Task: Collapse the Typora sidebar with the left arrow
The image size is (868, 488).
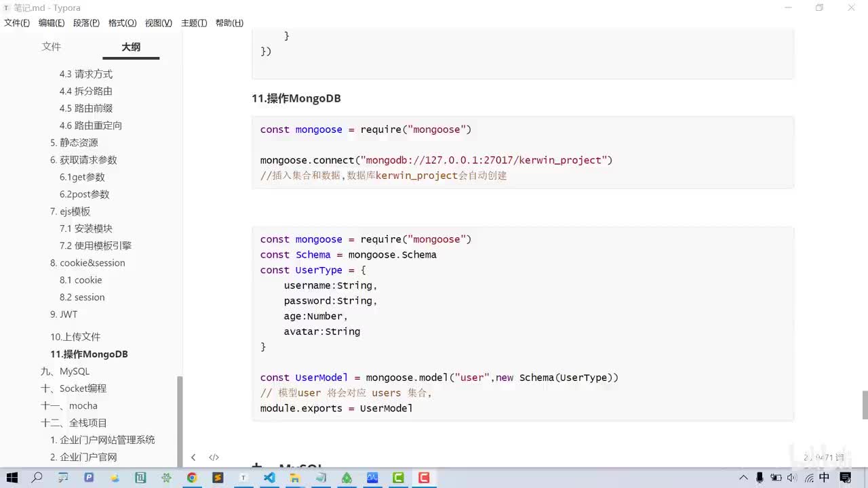Action: [193, 457]
